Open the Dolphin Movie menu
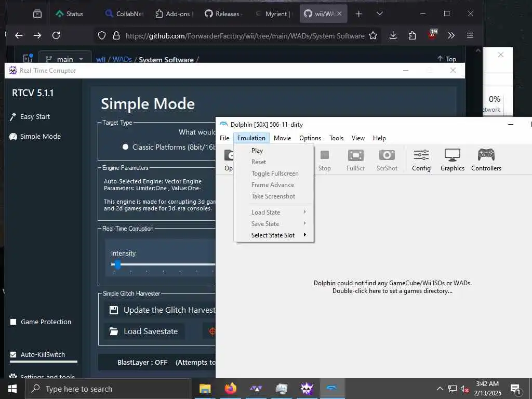This screenshot has height=399, width=532. (282, 138)
